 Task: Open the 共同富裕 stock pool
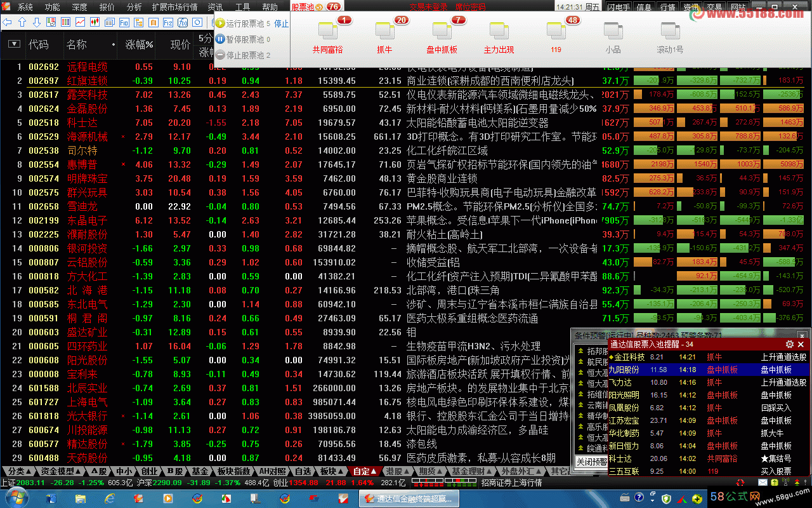[x=327, y=37]
